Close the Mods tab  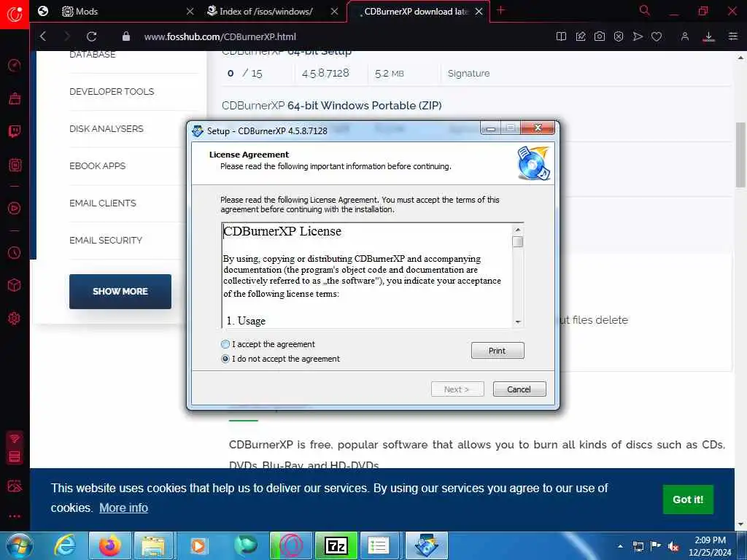(x=190, y=11)
